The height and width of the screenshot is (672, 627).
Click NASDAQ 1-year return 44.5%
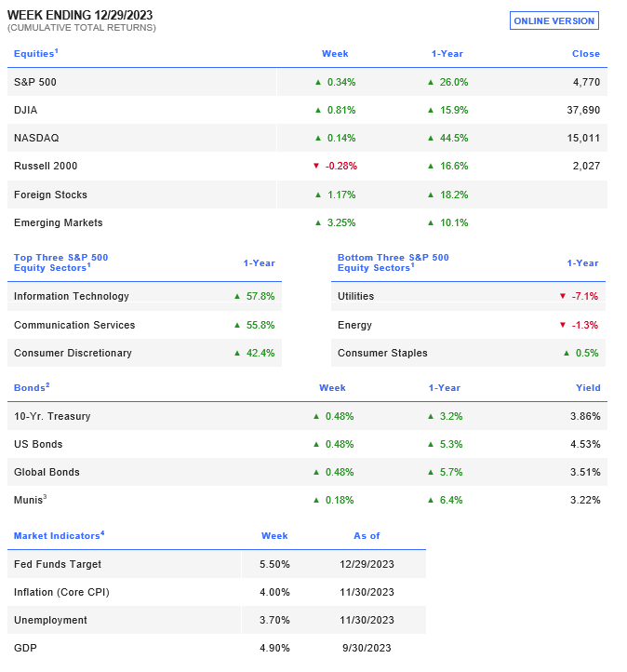[454, 138]
